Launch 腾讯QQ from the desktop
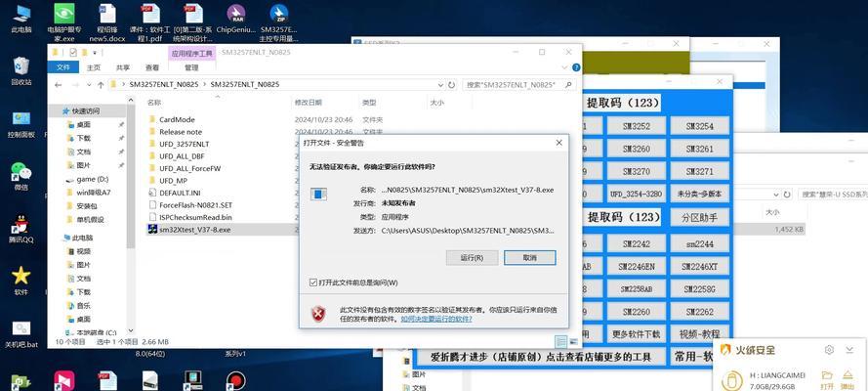This screenshot has height=391, width=868. [21, 228]
